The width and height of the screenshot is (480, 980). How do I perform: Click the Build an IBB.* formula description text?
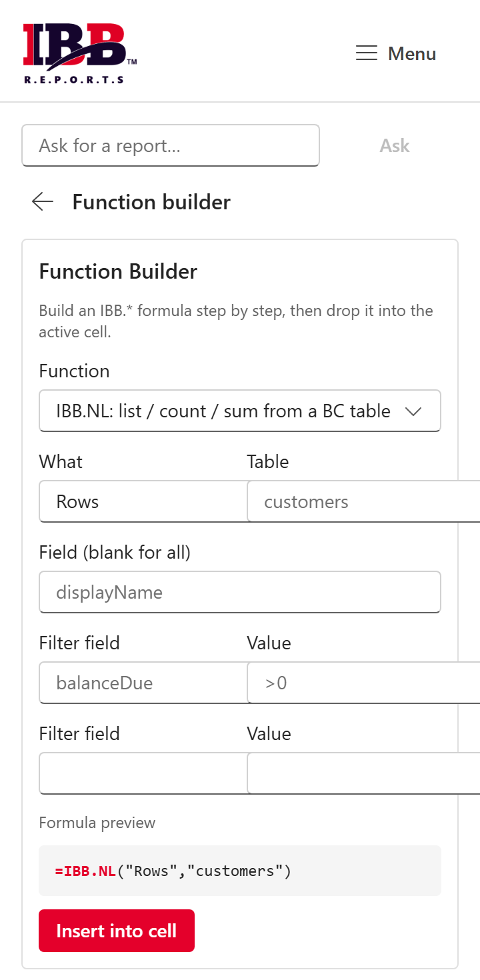[236, 321]
